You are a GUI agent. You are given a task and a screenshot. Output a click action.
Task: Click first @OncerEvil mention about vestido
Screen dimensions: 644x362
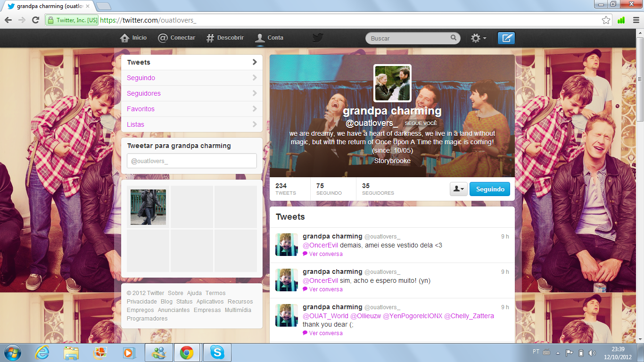(320, 245)
